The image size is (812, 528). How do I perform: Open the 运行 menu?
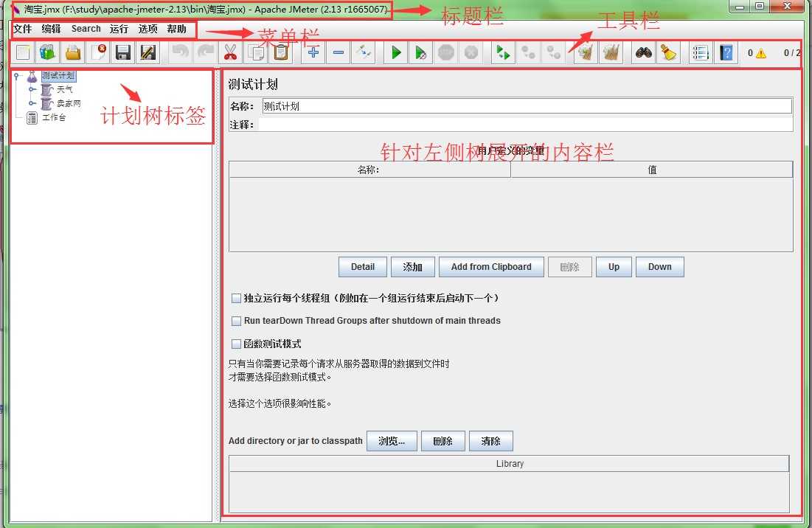tap(119, 29)
